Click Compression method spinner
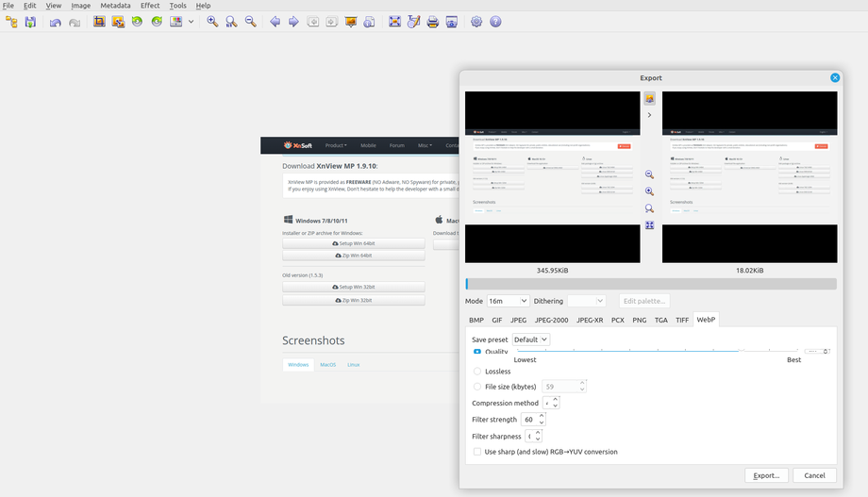Viewport: 868px width, 497px height. pyautogui.click(x=551, y=403)
